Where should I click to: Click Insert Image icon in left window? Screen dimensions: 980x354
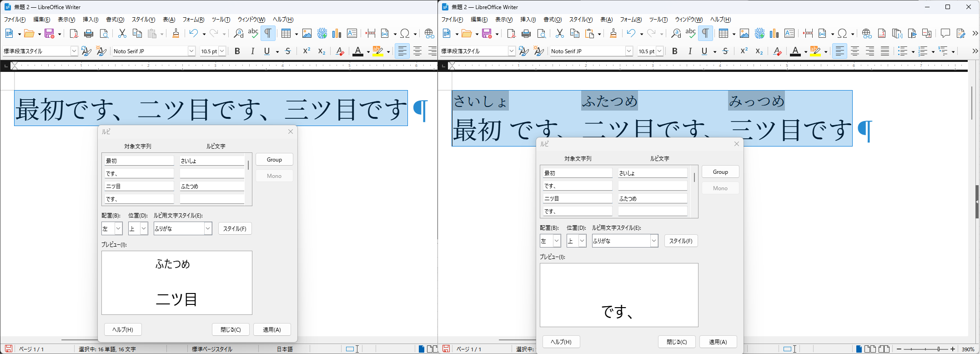click(307, 34)
